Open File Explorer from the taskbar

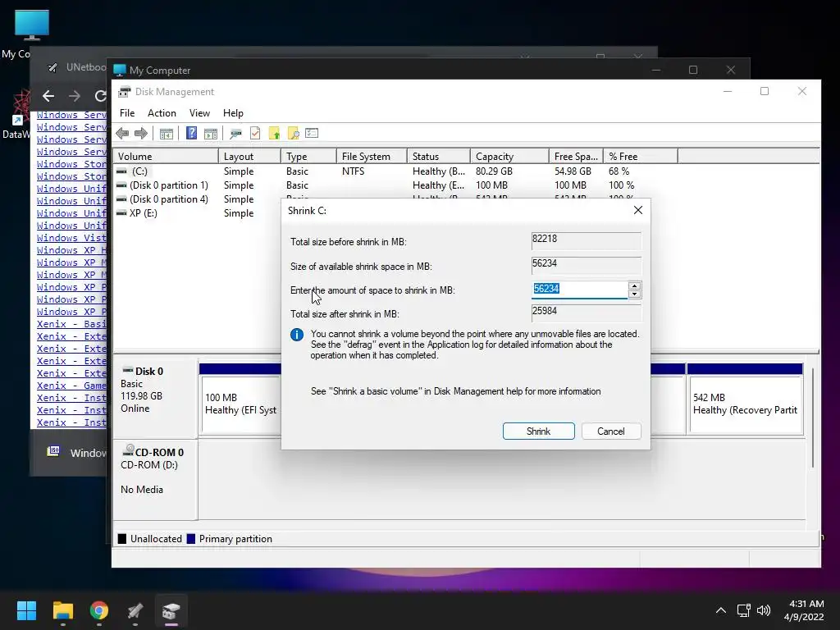click(62, 610)
